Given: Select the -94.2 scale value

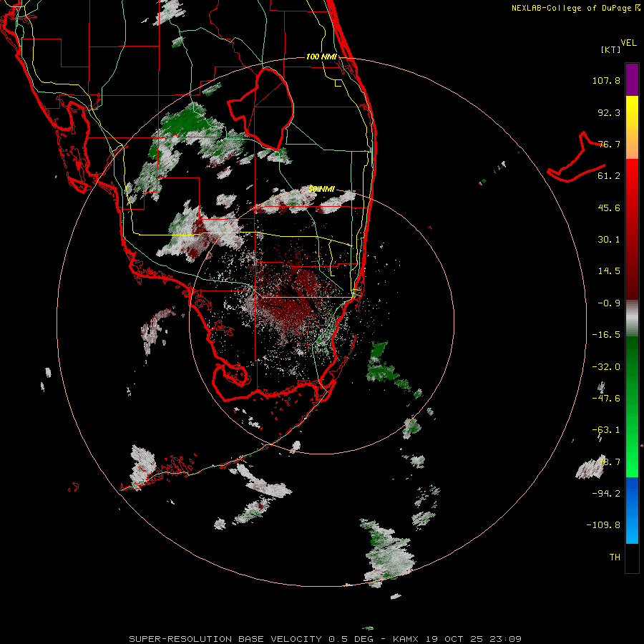Looking at the screenshot, I should pos(606,493).
